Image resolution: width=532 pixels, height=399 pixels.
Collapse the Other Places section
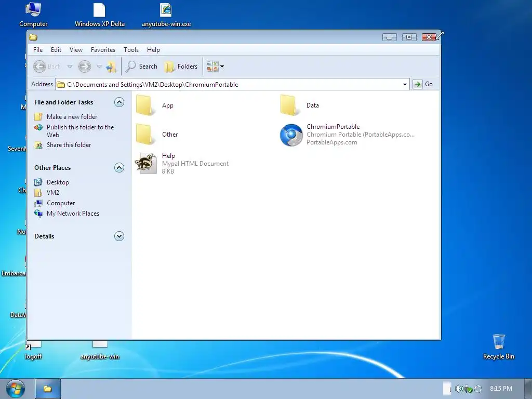pyautogui.click(x=119, y=168)
